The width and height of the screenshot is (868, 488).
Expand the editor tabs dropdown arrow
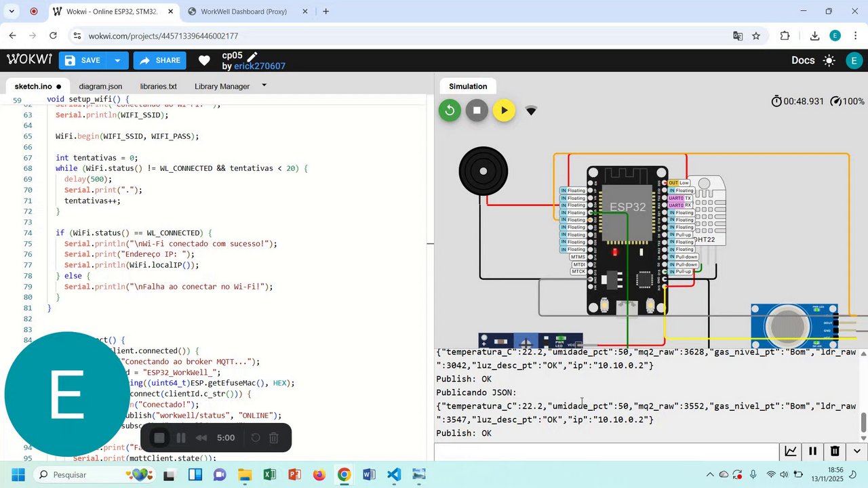(x=264, y=85)
